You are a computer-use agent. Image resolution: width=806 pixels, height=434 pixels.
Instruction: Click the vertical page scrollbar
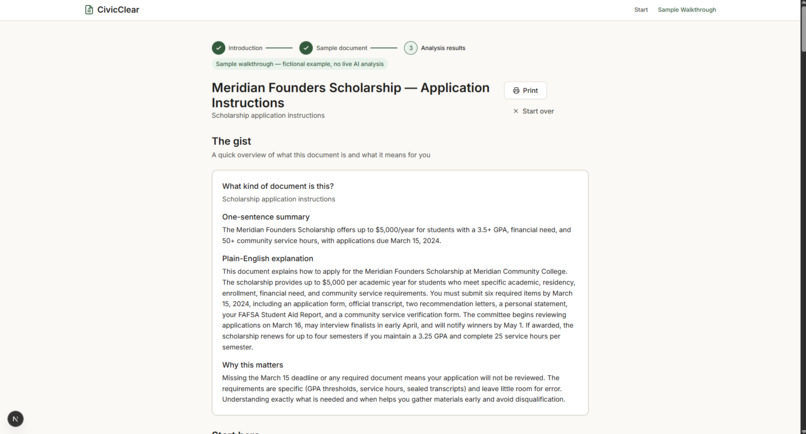tap(803, 217)
